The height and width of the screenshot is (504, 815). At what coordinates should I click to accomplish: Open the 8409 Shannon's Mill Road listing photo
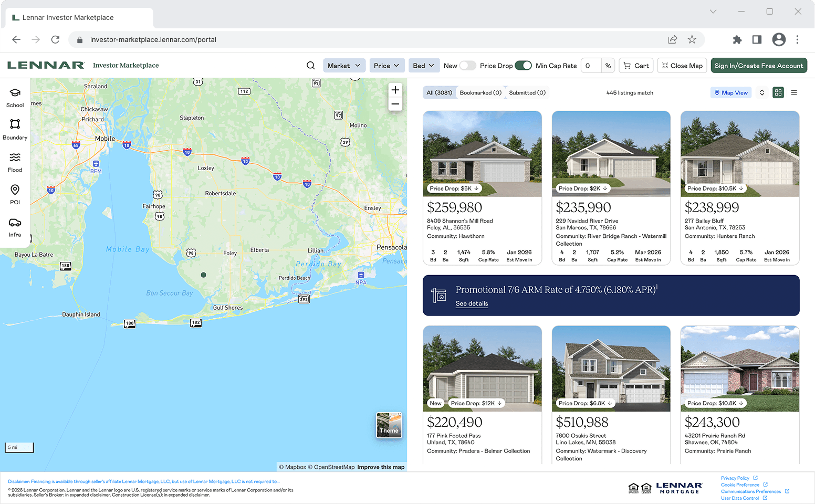click(482, 154)
